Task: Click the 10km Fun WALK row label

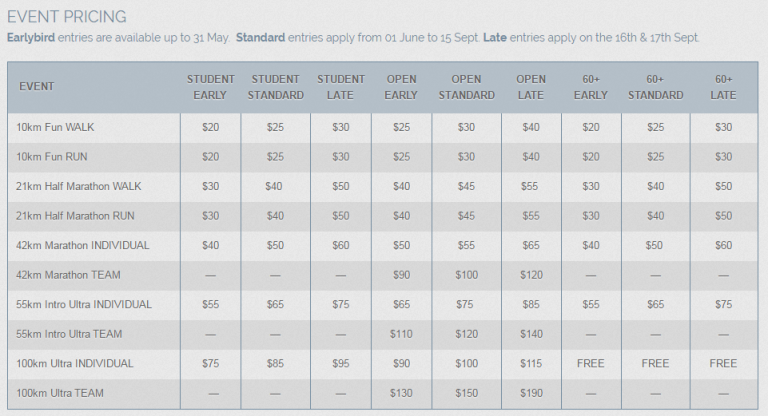Action: [x=55, y=127]
